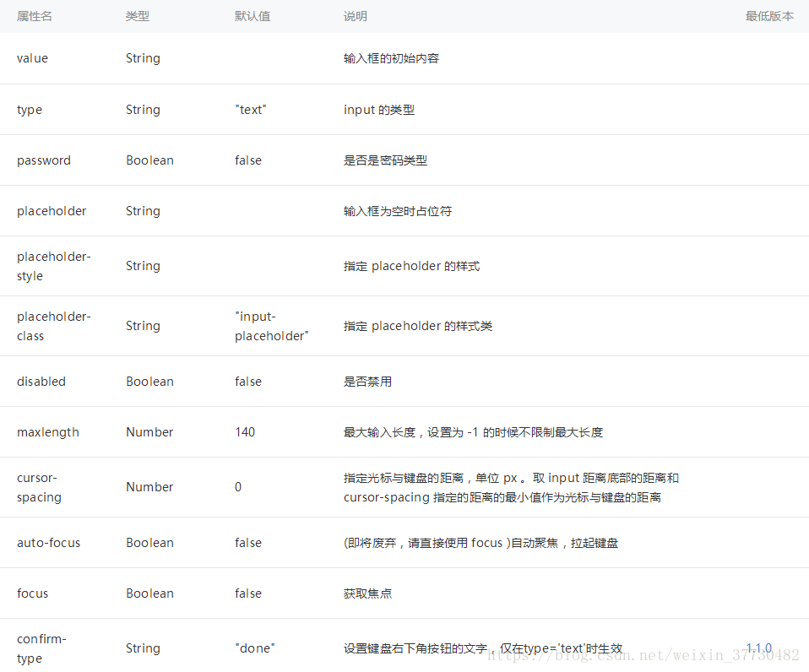Viewport: 809px width, 672px height.
Task: Click 'Boolean' type in the auto-focus row
Action: [149, 543]
